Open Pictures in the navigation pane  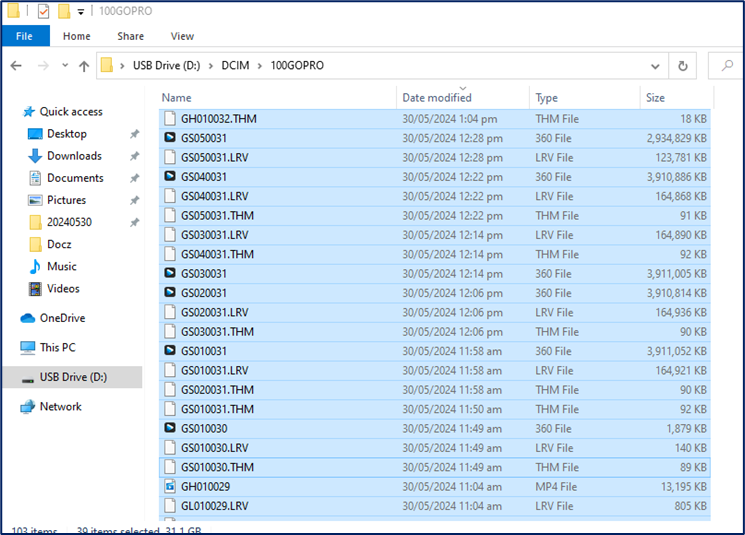click(x=67, y=200)
